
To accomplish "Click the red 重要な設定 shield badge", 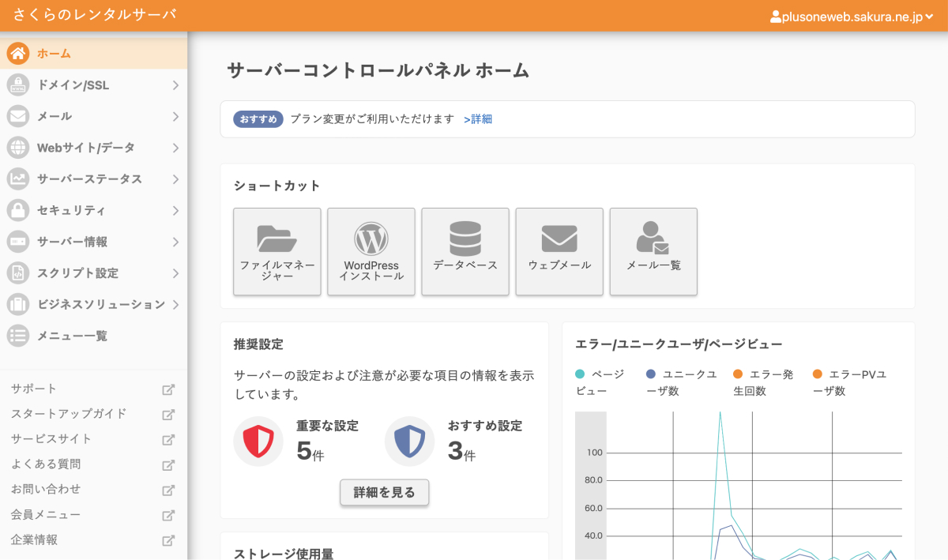I will [258, 441].
